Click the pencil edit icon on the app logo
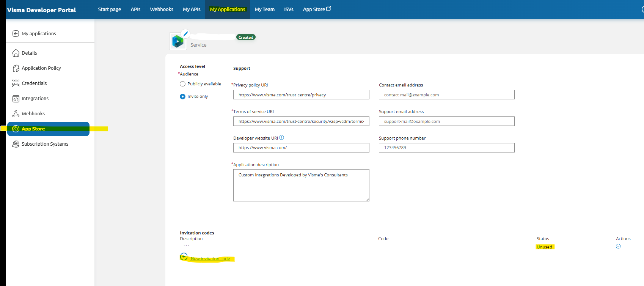 click(x=185, y=34)
